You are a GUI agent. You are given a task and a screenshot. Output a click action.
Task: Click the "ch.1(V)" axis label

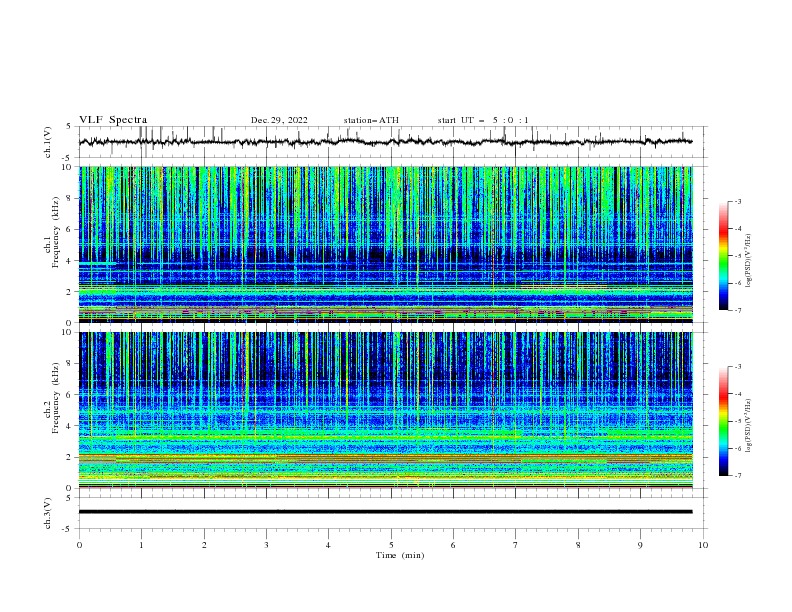tap(47, 142)
